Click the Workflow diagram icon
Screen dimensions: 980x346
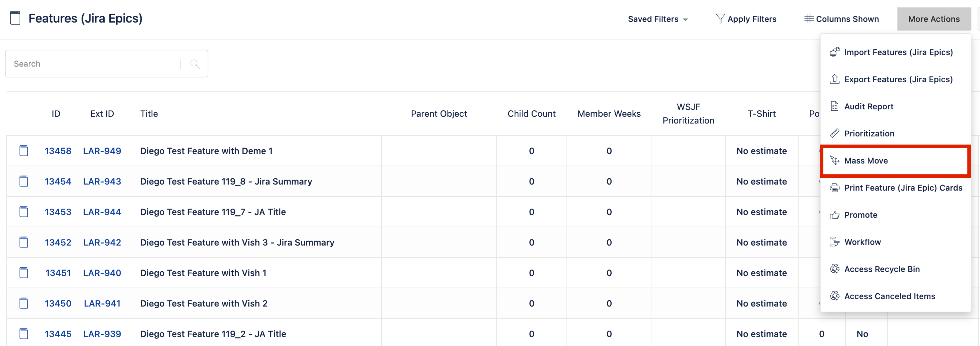coord(834,242)
